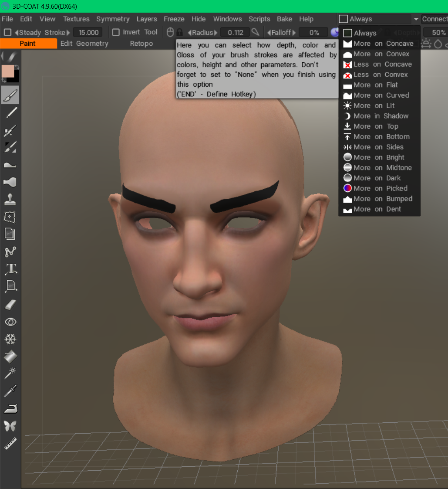Choose More on Bumped option
This screenshot has width=448, height=489.
click(x=380, y=199)
